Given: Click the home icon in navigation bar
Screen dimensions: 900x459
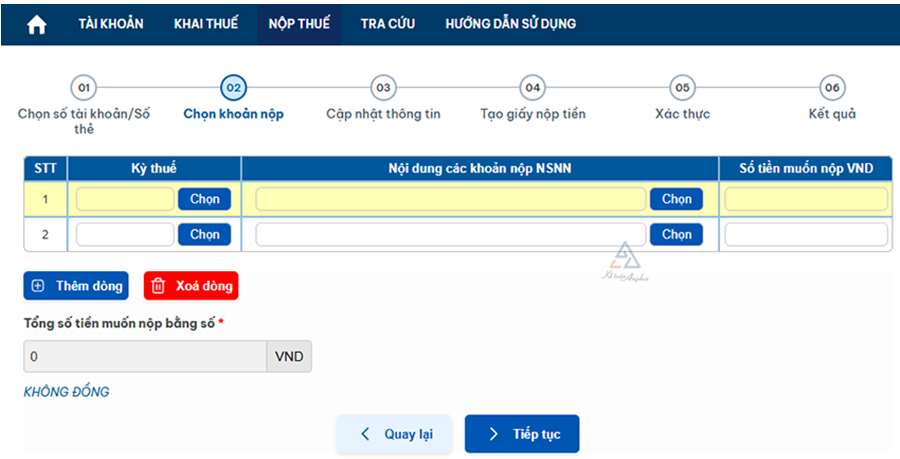Looking at the screenshot, I should pyautogui.click(x=36, y=24).
